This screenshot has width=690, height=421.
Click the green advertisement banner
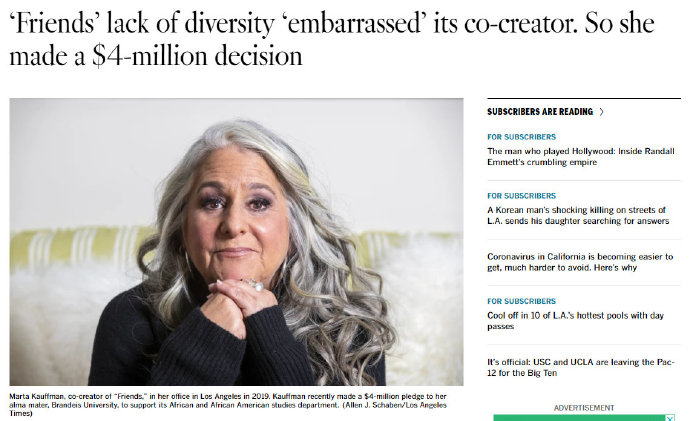pos(584,418)
